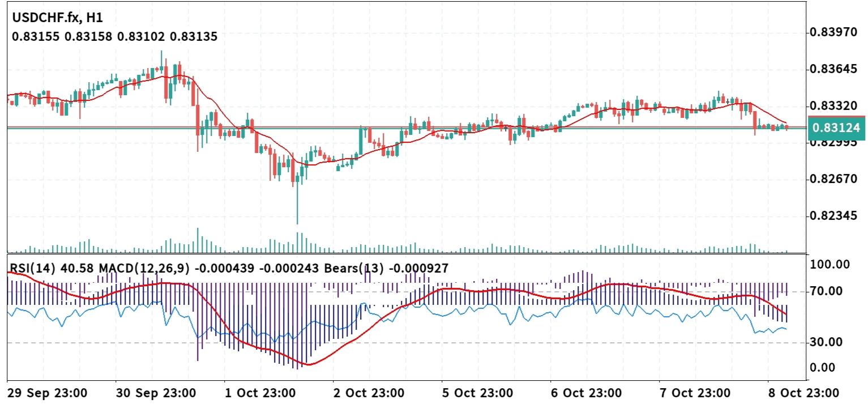The image size is (868, 408).
Task: Click the 0.82670 price axis label
Action: point(834,179)
